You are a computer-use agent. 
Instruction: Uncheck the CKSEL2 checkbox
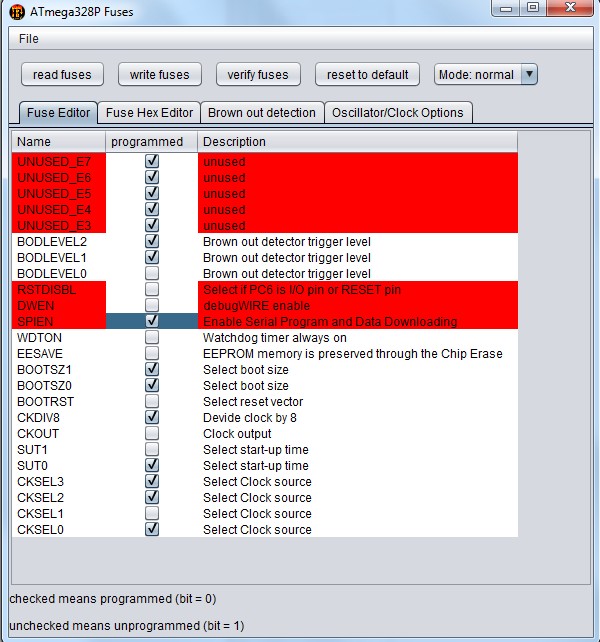[152, 497]
